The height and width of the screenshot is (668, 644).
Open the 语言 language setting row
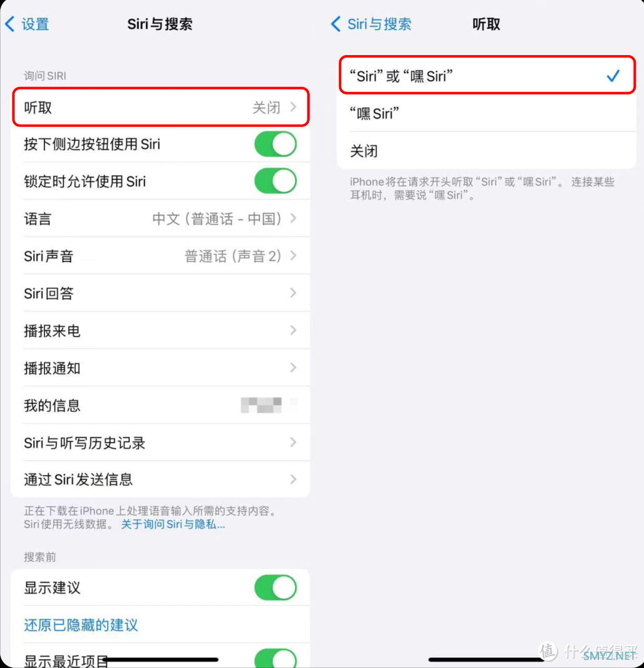pyautogui.click(x=161, y=218)
